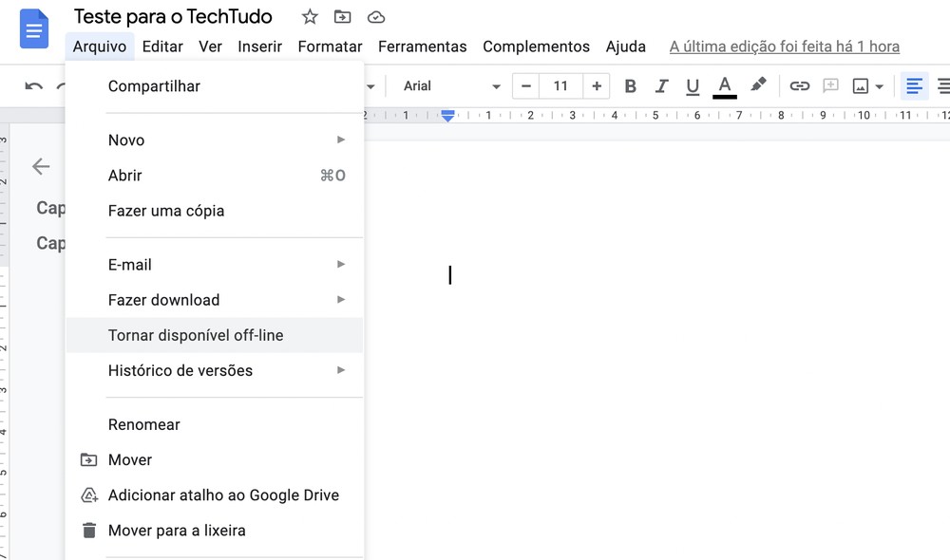Screen dimensions: 950x560
Task: Open the Arial font family dropdown
Action: click(x=446, y=85)
